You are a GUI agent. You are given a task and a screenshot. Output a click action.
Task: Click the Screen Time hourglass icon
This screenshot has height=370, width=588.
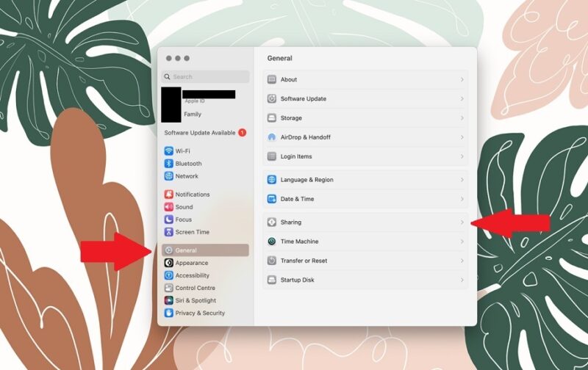[x=169, y=232]
